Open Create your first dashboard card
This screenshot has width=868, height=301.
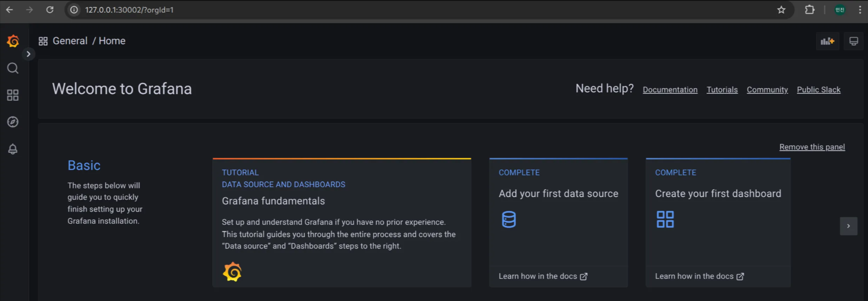tap(718, 222)
